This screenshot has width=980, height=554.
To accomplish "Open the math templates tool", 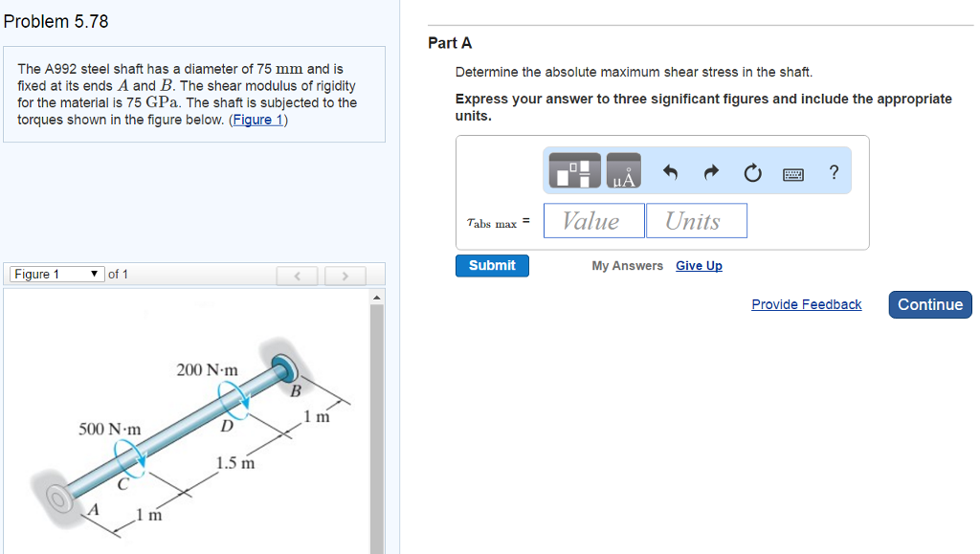I will (x=574, y=171).
